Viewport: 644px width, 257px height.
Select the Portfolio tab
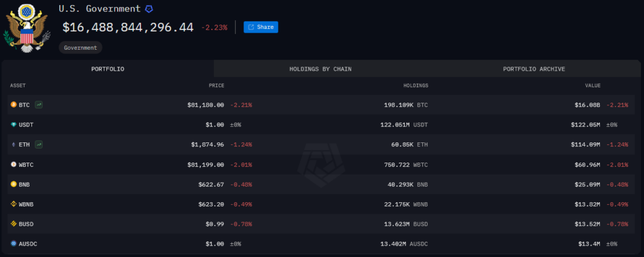click(108, 69)
